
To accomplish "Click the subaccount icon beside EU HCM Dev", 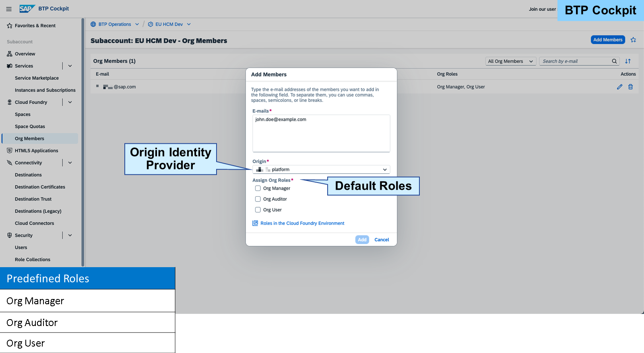I will pos(151,24).
